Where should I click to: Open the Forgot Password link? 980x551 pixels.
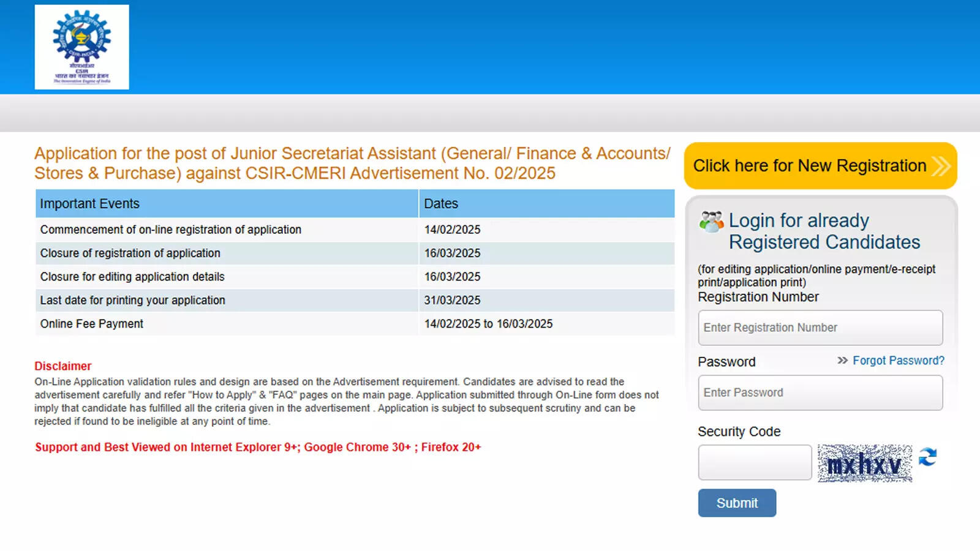[x=899, y=361]
